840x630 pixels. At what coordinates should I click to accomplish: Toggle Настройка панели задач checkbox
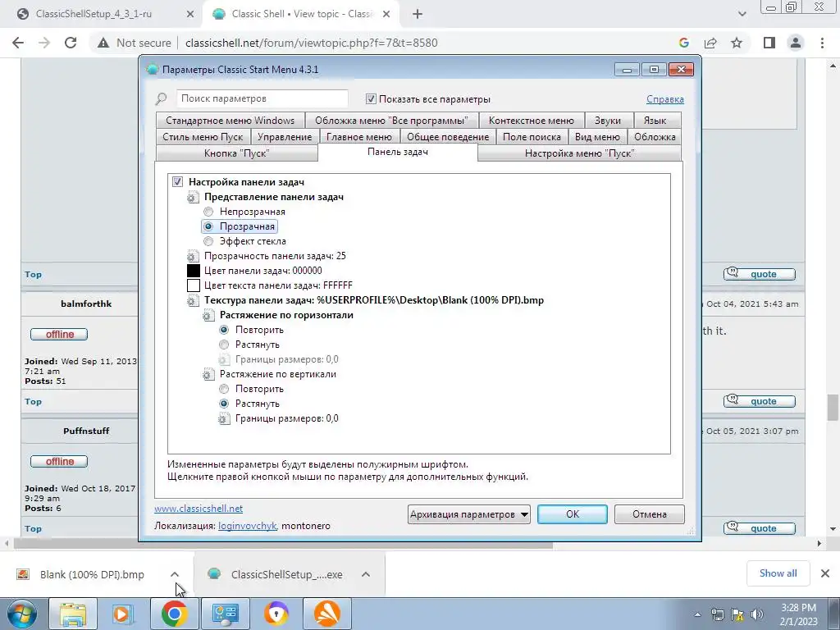[177, 182]
